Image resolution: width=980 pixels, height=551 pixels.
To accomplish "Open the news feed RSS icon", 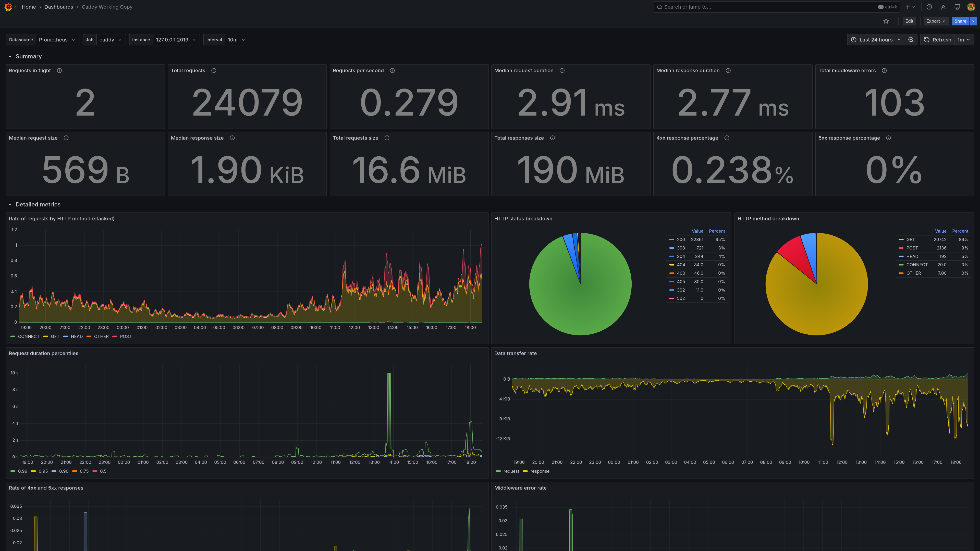I will [x=943, y=7].
